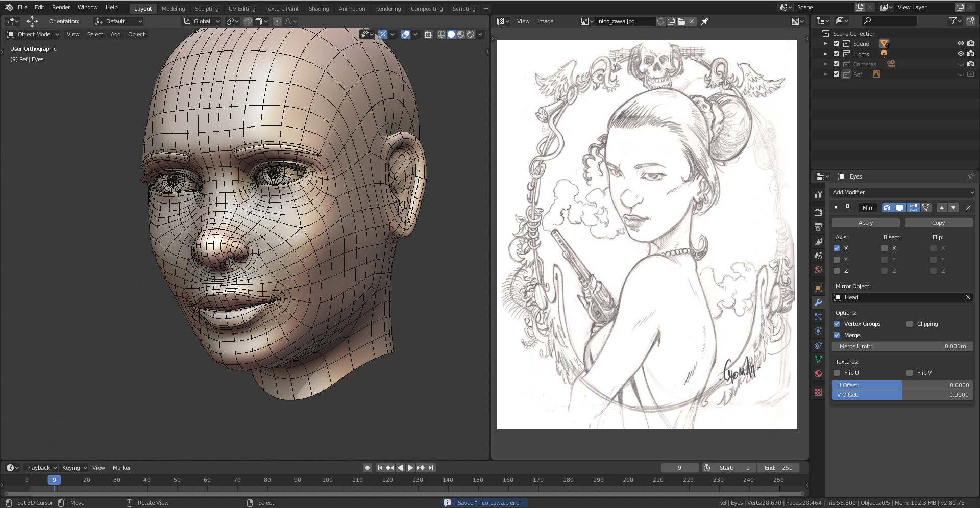Open the Active Tool properties tab
The image size is (980, 508).
[818, 194]
